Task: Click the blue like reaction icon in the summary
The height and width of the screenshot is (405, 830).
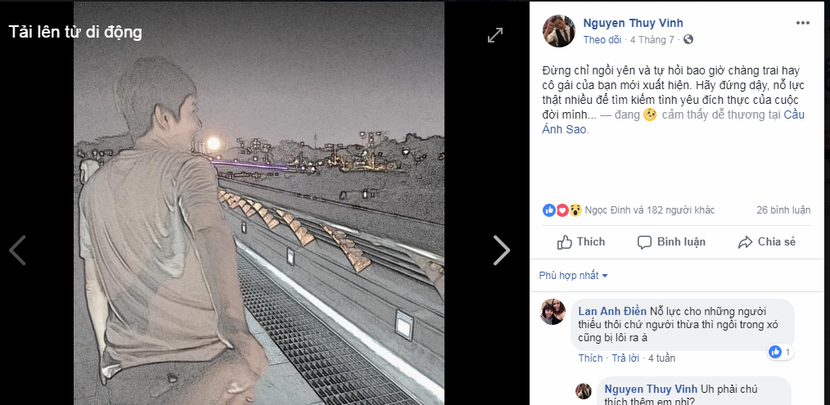Action: 548,210
